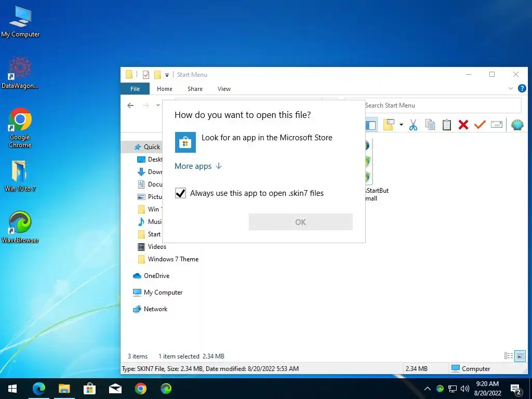Open My Computer desktop icon
This screenshot has height=399, width=532.
tap(20, 21)
